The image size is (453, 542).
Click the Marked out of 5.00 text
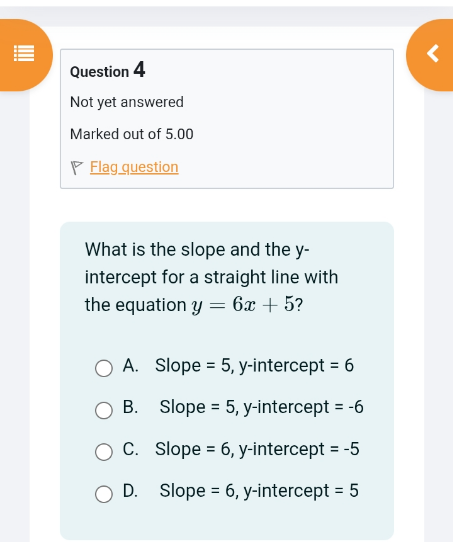coord(132,134)
